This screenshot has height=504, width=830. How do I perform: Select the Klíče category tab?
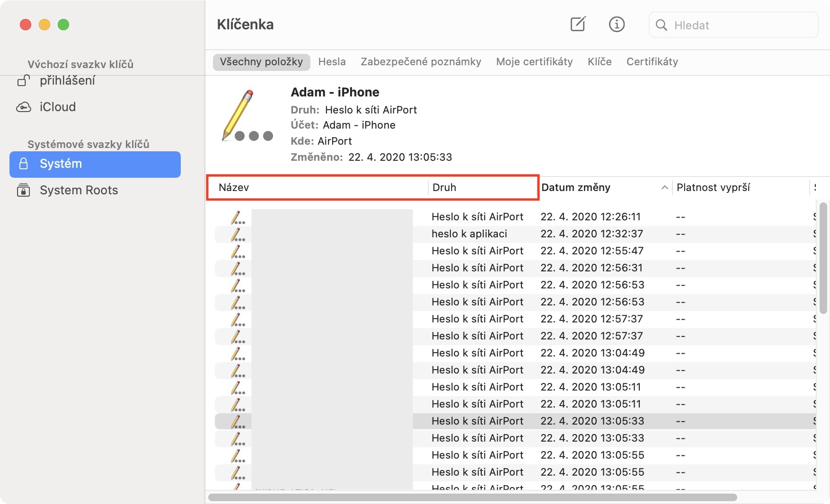point(600,62)
